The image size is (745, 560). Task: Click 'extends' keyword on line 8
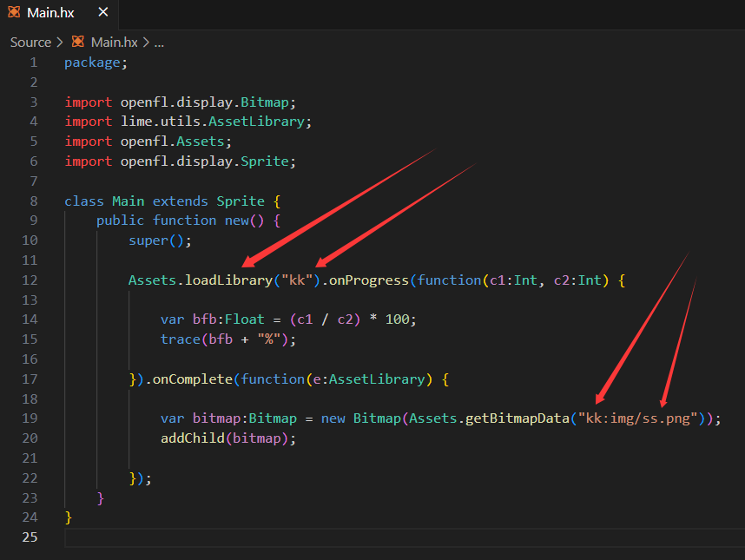click(x=180, y=201)
